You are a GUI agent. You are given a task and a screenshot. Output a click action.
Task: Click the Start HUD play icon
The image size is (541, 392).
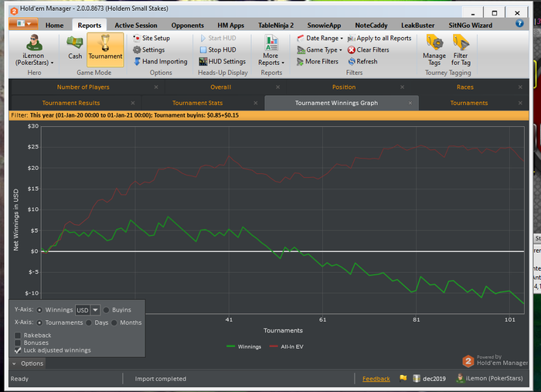(202, 38)
